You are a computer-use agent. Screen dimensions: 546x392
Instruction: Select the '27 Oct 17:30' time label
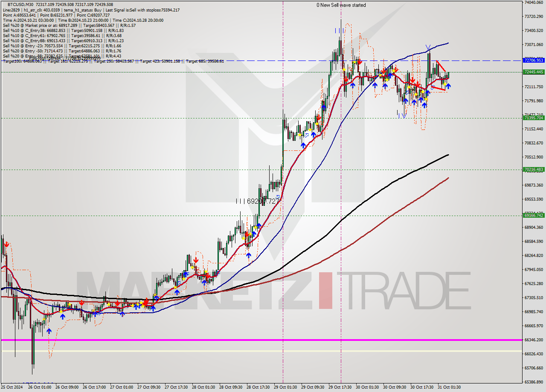[x=176, y=387]
